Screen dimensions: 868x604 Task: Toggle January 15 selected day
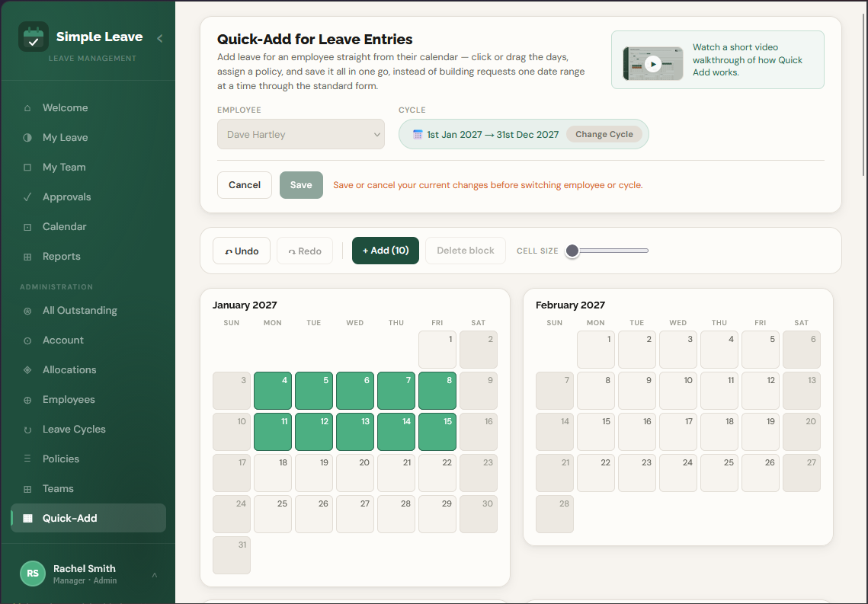437,432
